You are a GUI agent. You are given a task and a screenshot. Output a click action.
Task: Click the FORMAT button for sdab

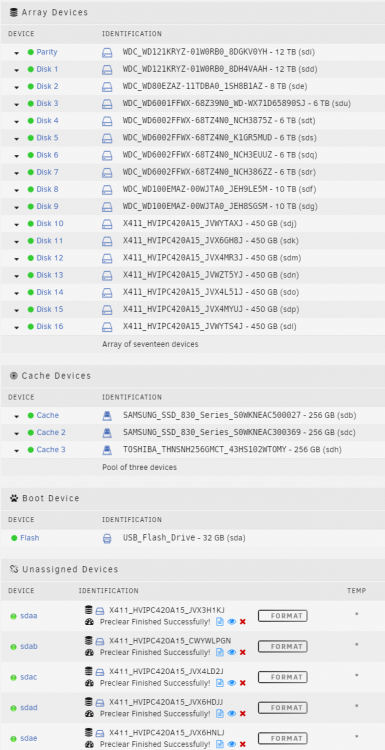point(283,647)
